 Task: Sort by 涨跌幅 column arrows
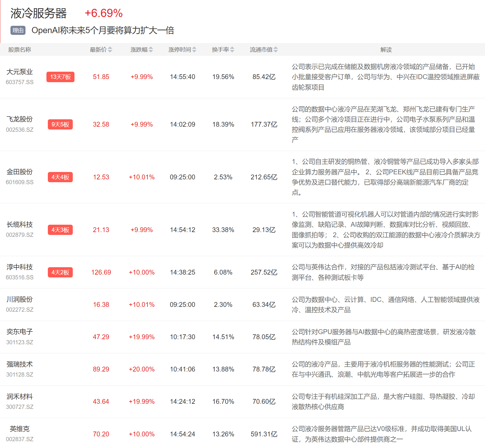[x=151, y=50]
